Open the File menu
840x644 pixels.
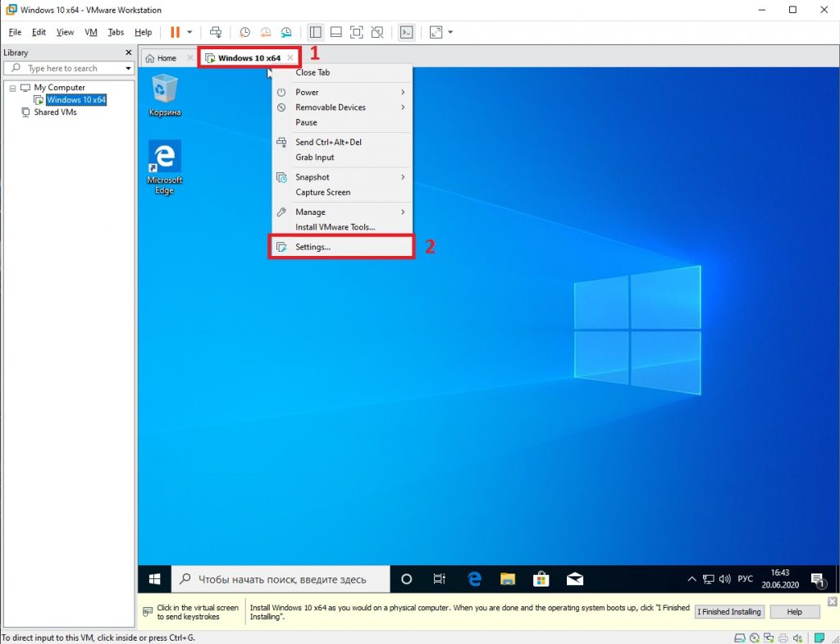click(x=15, y=32)
